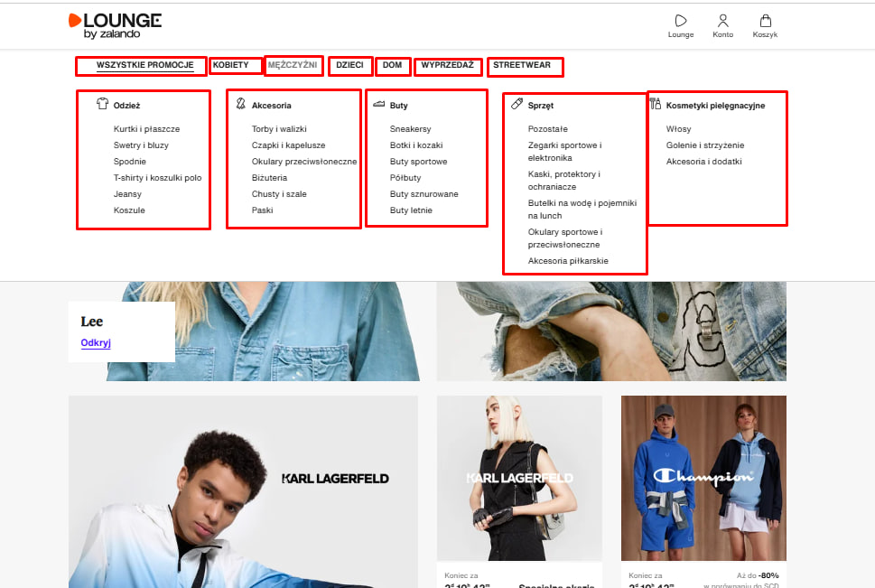This screenshot has height=588, width=875.
Task: Open the Kobiety menu tab
Action: [230, 65]
